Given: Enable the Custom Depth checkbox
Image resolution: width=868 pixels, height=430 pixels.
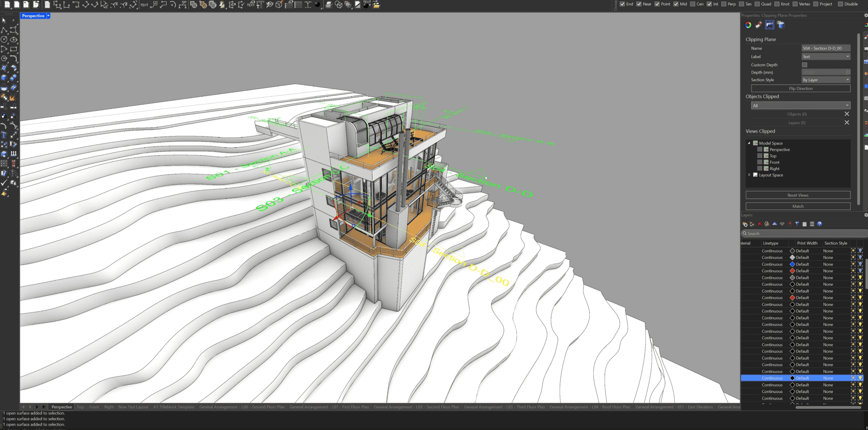Looking at the screenshot, I should point(804,64).
